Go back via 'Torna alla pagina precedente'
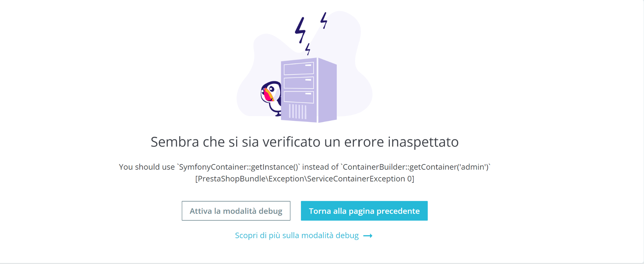644x264 pixels. (x=364, y=211)
